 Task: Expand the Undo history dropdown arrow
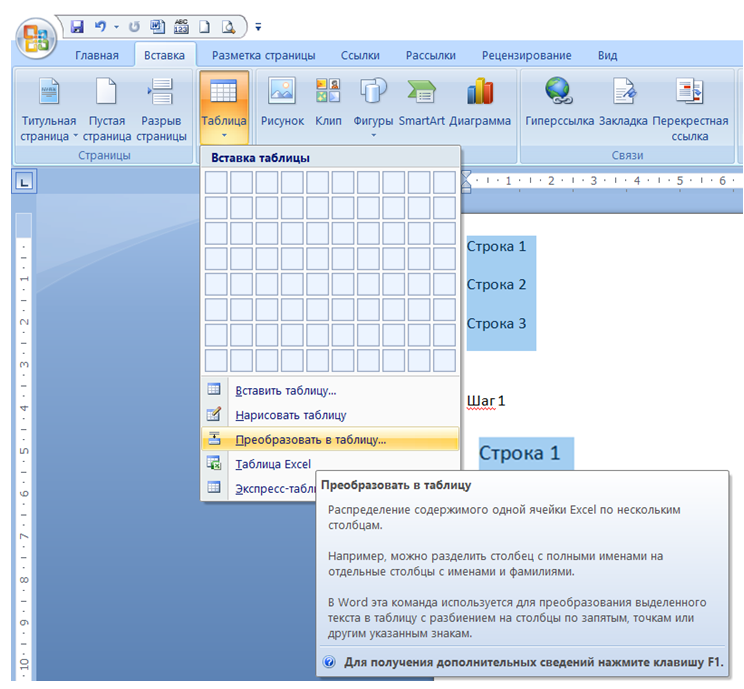point(116,27)
